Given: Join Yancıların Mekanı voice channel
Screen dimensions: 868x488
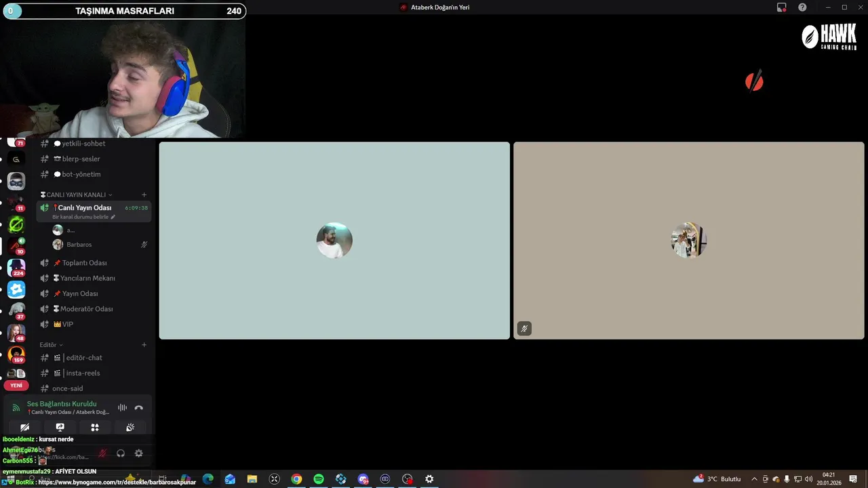Looking at the screenshot, I should coord(94,278).
